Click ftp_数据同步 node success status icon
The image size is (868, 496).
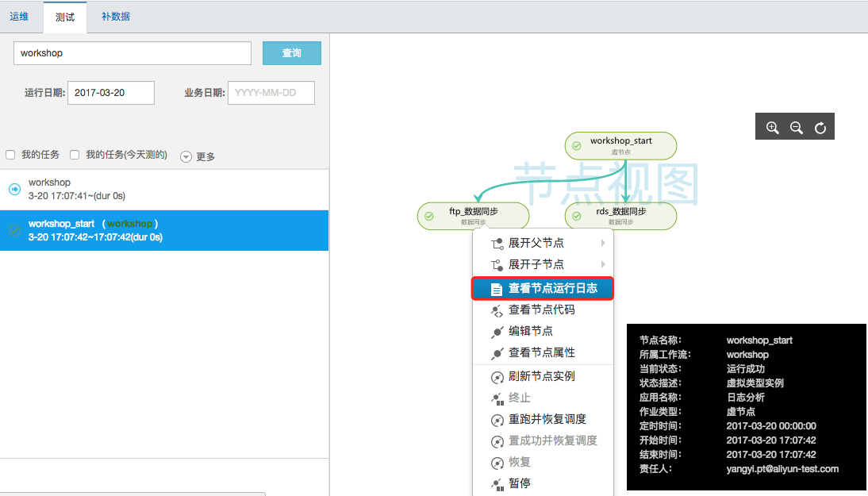point(429,216)
